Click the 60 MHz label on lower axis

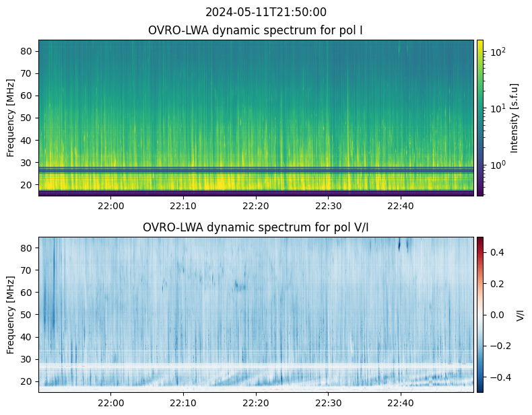click(x=26, y=293)
